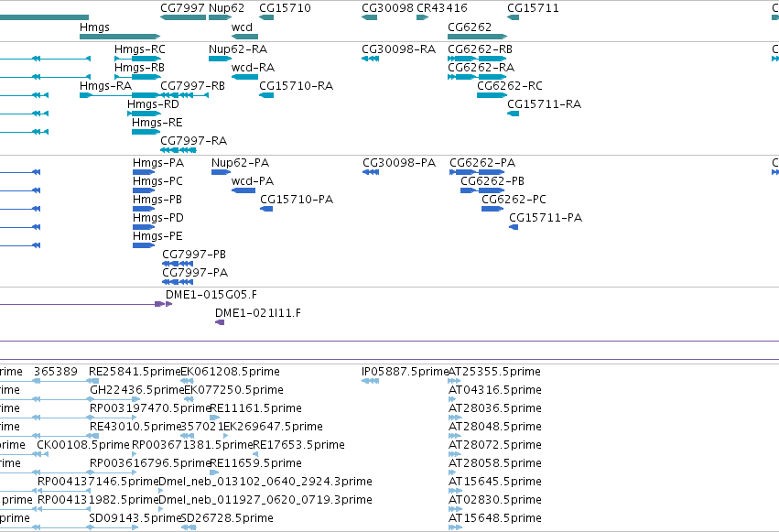This screenshot has height=532, width=779.
Task: Click transcript CG7997-RA
Action: point(179,150)
